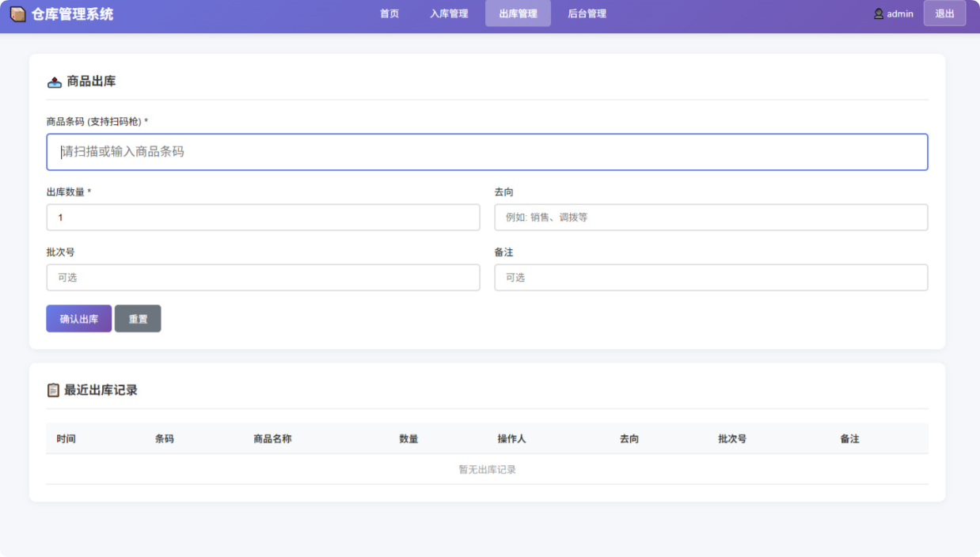
Task: Click the 重置 reset button
Action: click(x=138, y=319)
